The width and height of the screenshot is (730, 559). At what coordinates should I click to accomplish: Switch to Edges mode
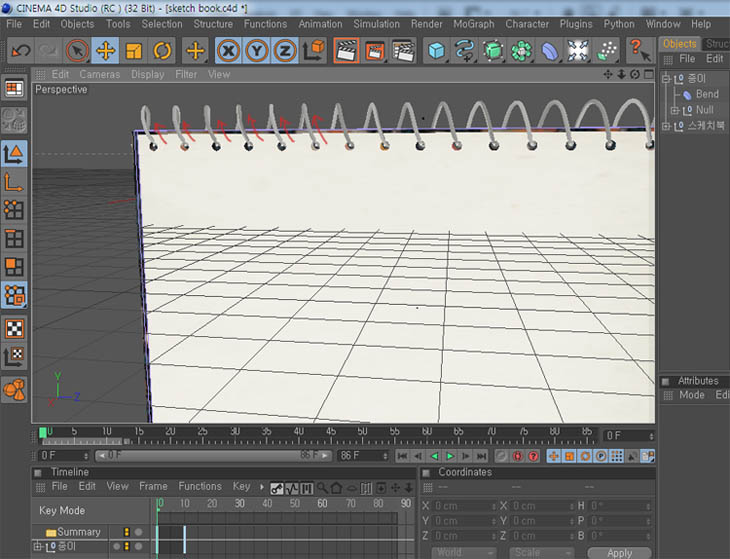(14, 238)
